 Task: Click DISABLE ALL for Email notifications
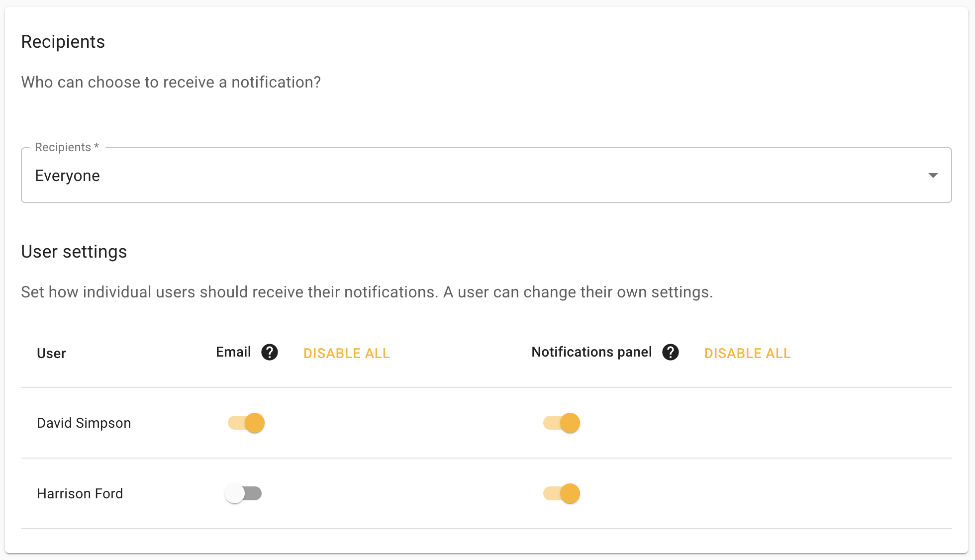346,353
